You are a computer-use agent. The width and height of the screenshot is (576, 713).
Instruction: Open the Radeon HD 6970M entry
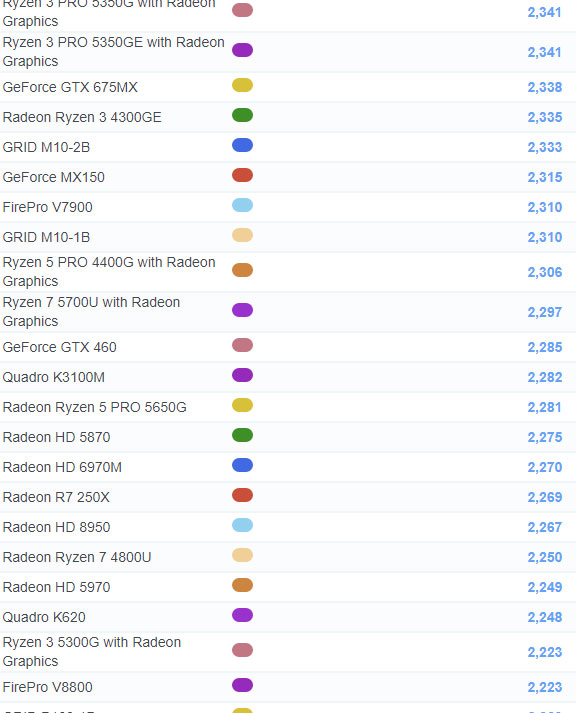tap(62, 467)
